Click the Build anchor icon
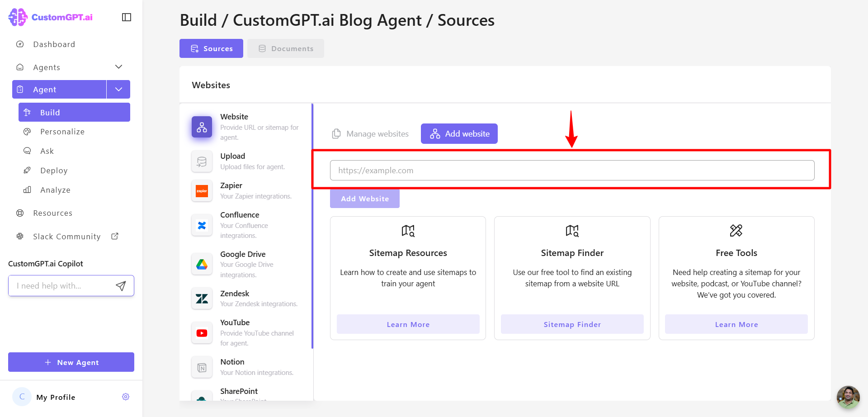868x417 pixels. tap(27, 112)
